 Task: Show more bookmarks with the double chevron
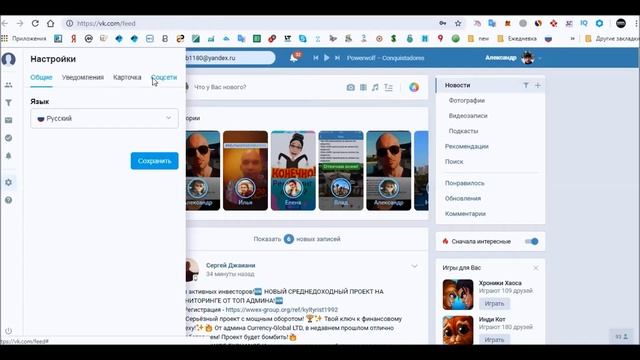click(x=573, y=38)
